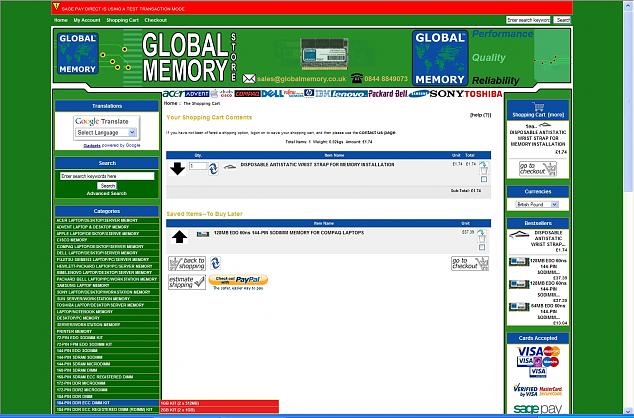Open DISPOSABLE ANTISTATIC WRIST STRAP product link in cart
The image size is (634, 418).
coord(317,165)
